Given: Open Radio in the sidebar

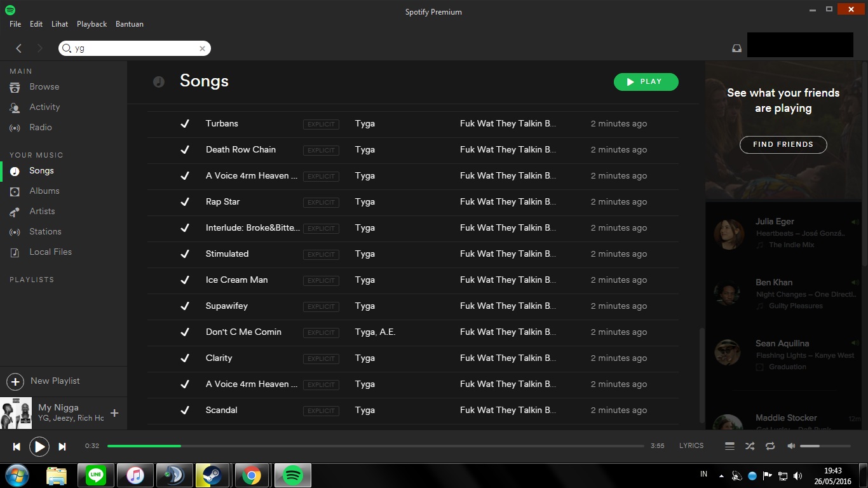Looking at the screenshot, I should click(x=41, y=128).
